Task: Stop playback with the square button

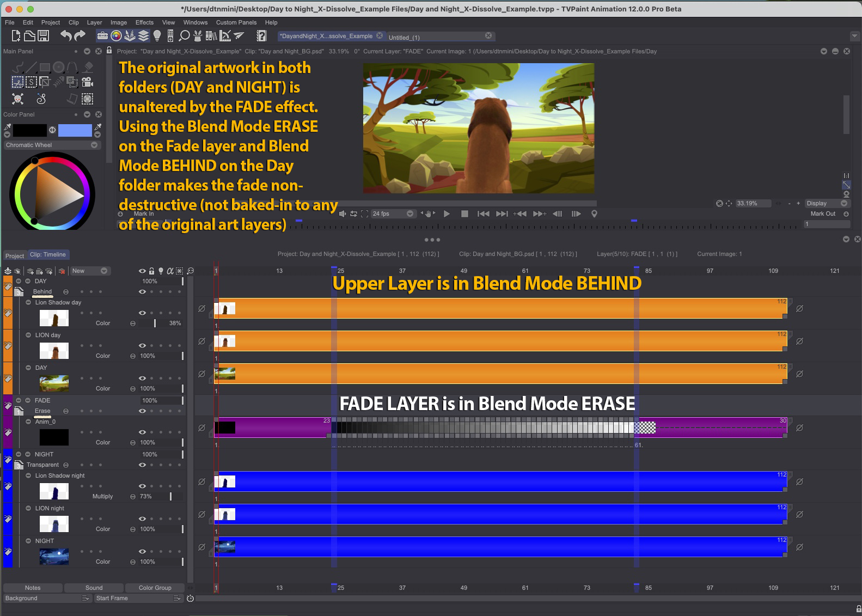Action: pyautogui.click(x=464, y=214)
